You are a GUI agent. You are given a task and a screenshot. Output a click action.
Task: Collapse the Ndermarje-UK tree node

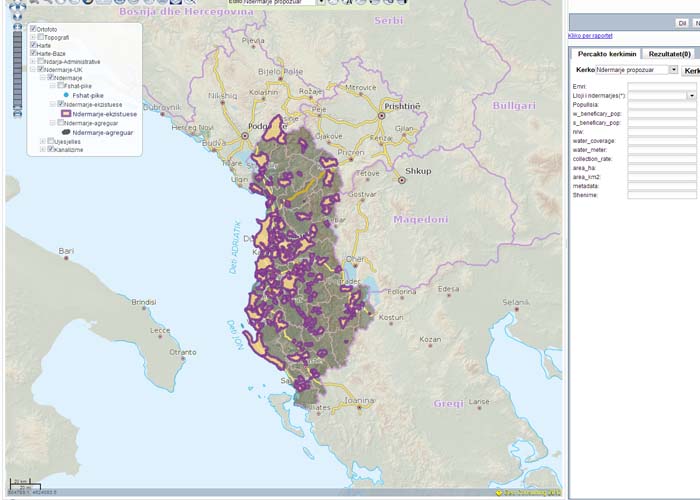point(34,70)
